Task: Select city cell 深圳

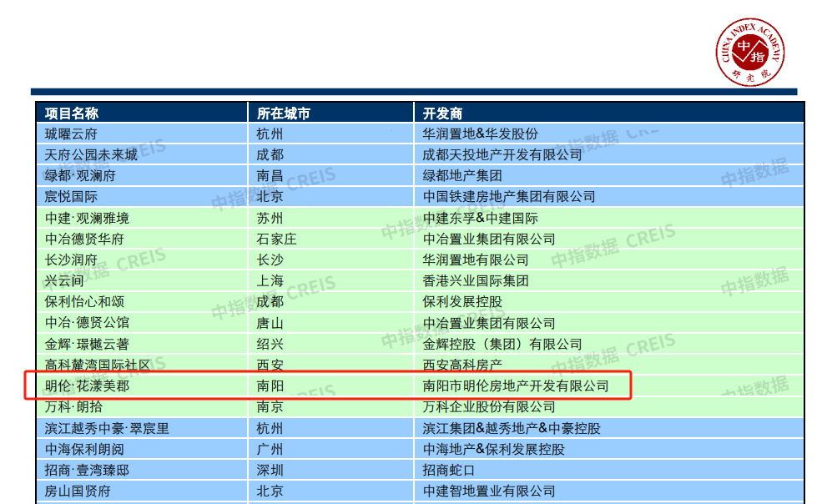Action: pos(270,471)
